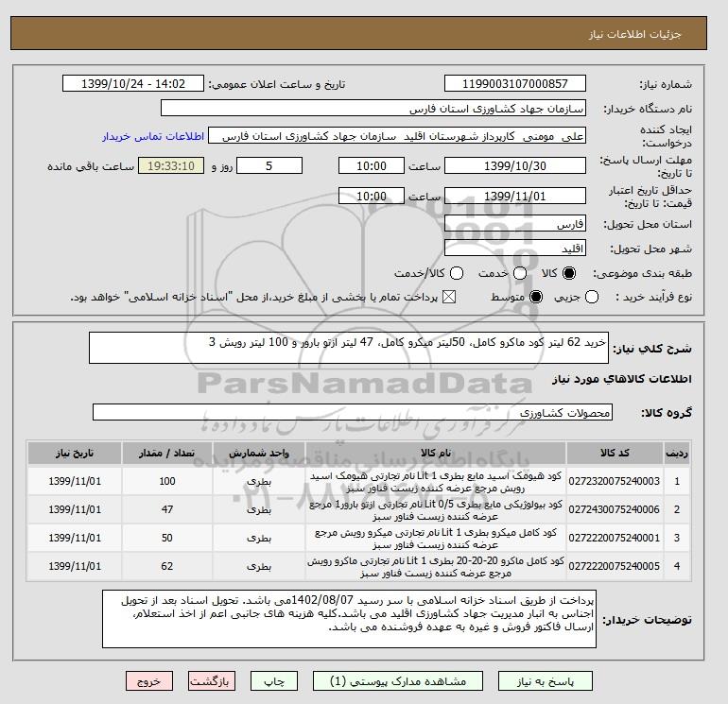Click the کد کالا column header
This screenshot has height=704, width=728.
tap(615, 453)
